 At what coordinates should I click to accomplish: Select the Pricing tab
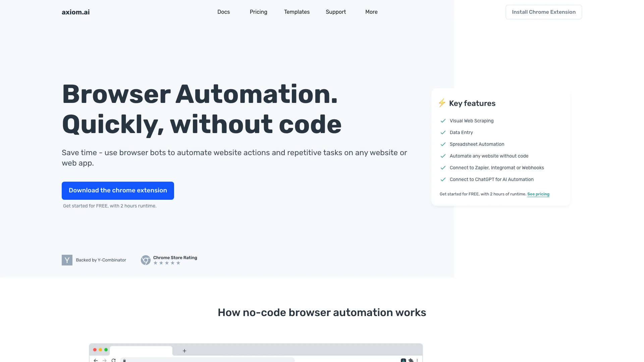point(258,12)
